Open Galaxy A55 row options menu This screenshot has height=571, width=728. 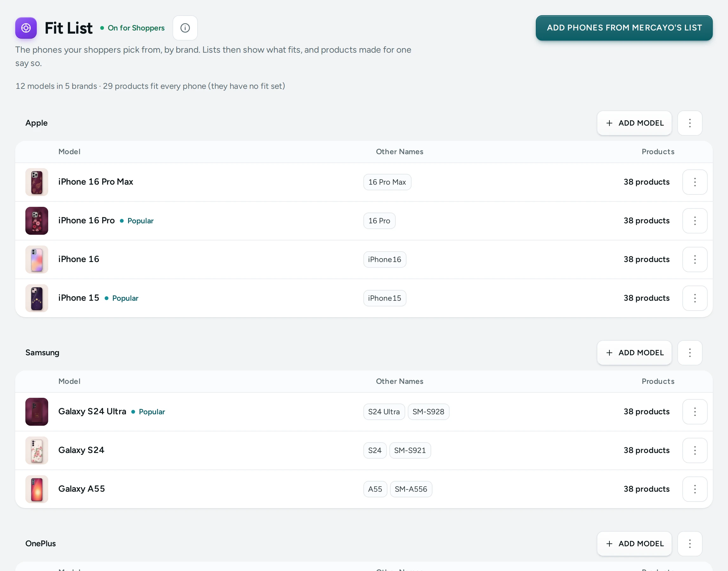click(695, 489)
